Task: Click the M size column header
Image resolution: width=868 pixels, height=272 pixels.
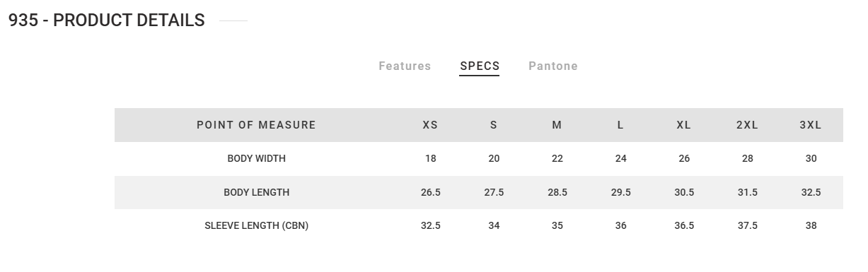Action: click(x=557, y=125)
